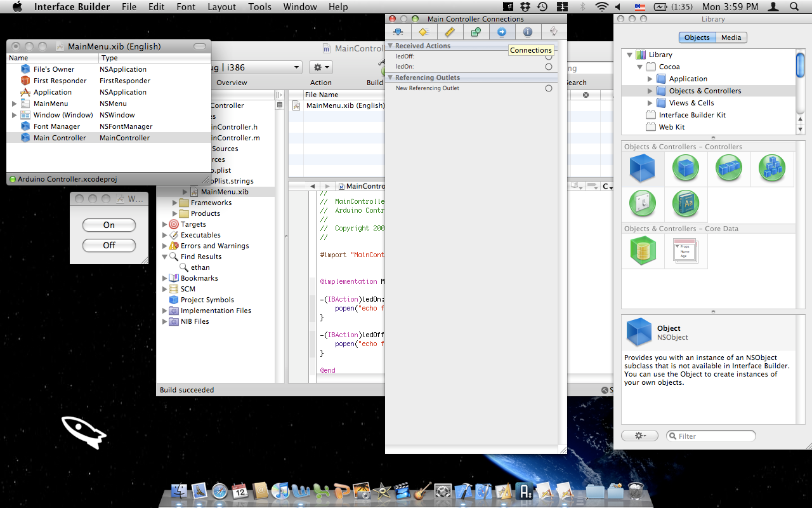Image resolution: width=812 pixels, height=508 pixels.
Task: Select the Array Controller icon in Library
Action: tap(728, 168)
